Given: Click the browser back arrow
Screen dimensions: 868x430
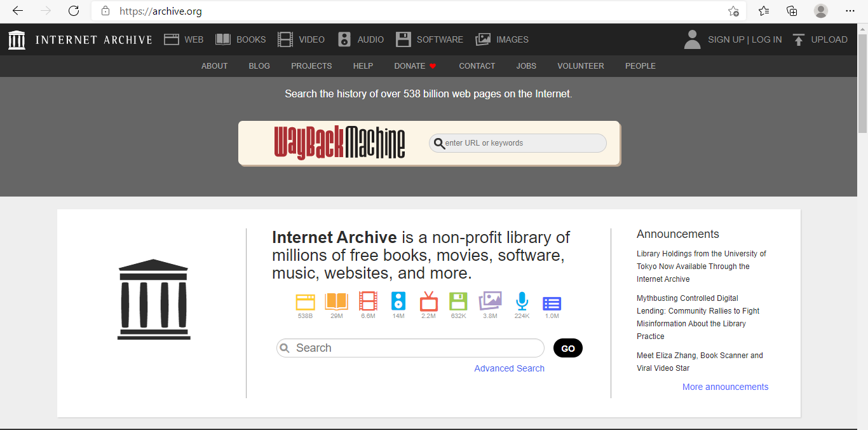Looking at the screenshot, I should pyautogui.click(x=18, y=11).
